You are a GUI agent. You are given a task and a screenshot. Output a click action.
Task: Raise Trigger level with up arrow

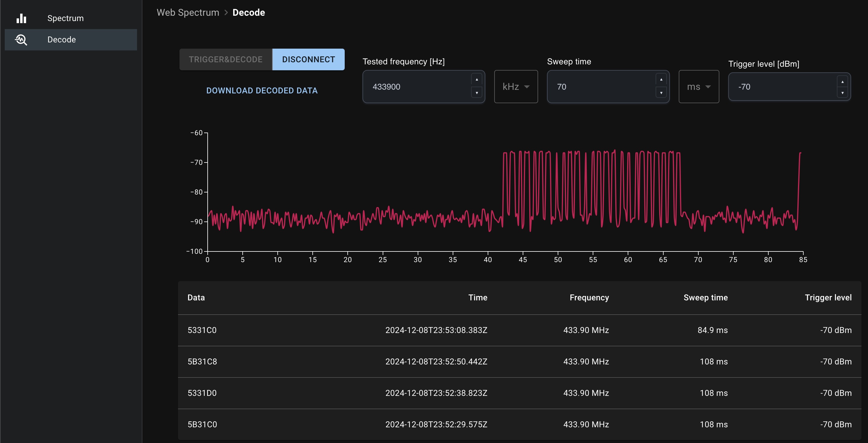click(842, 82)
